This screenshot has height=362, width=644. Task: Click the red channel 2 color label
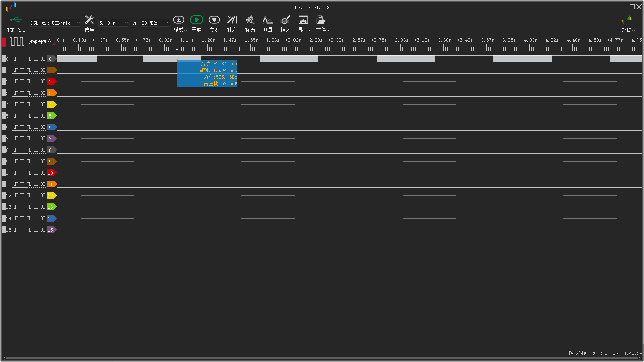click(x=51, y=82)
